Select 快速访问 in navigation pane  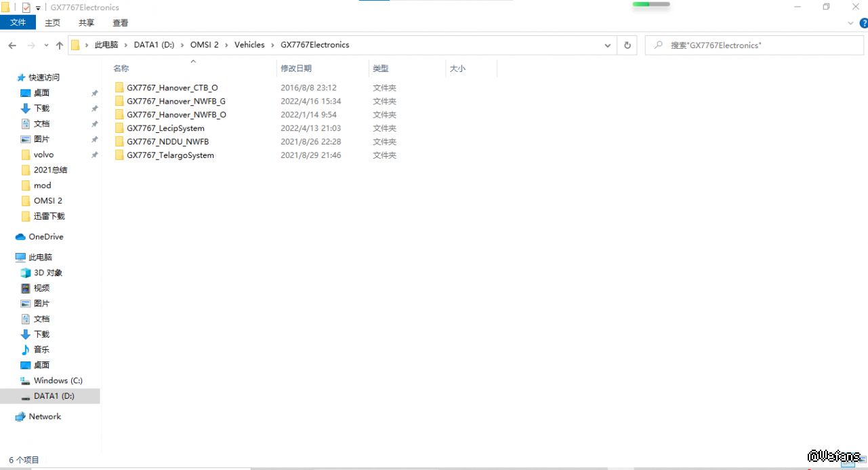click(43, 77)
